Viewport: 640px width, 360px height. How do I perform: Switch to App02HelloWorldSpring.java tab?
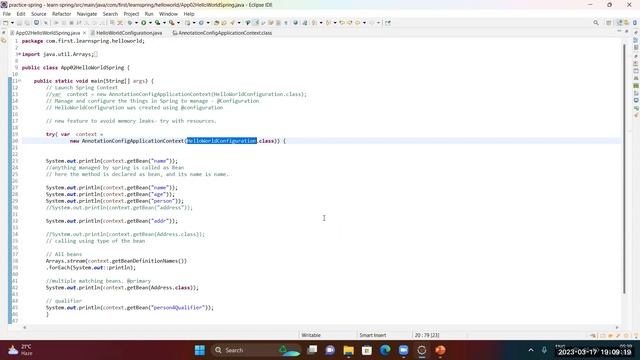click(x=47, y=33)
